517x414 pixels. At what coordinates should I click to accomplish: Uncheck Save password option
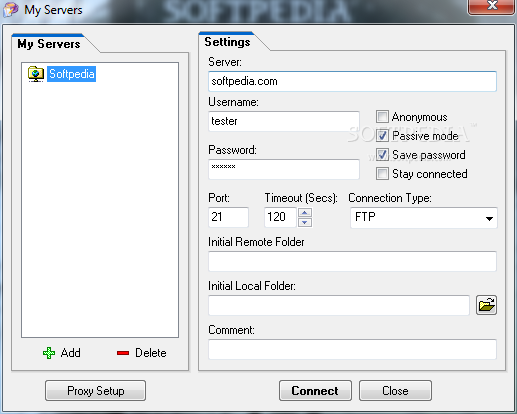[x=382, y=155]
